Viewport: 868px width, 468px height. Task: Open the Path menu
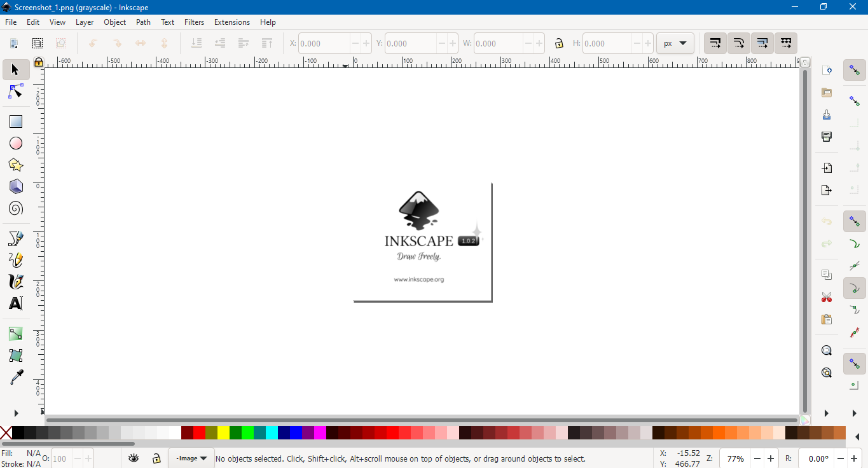click(144, 22)
